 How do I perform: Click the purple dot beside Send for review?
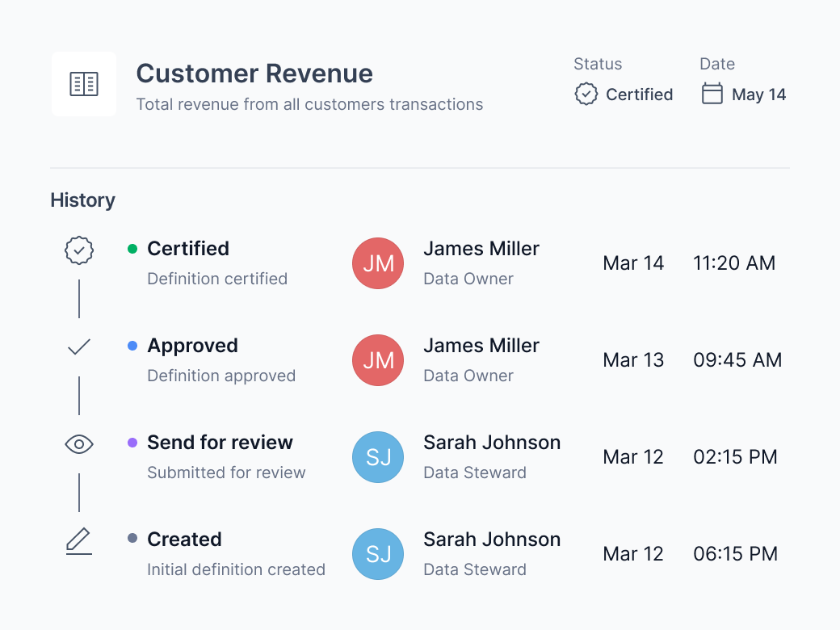click(132, 443)
